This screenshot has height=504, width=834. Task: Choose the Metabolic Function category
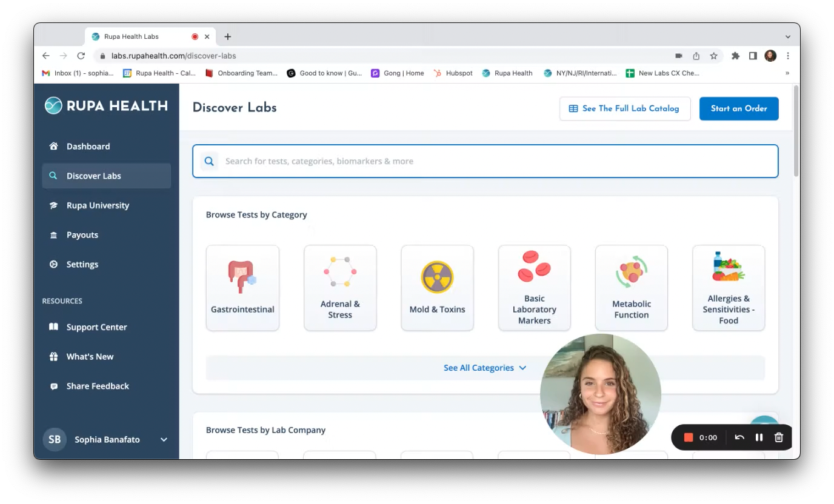pyautogui.click(x=631, y=288)
